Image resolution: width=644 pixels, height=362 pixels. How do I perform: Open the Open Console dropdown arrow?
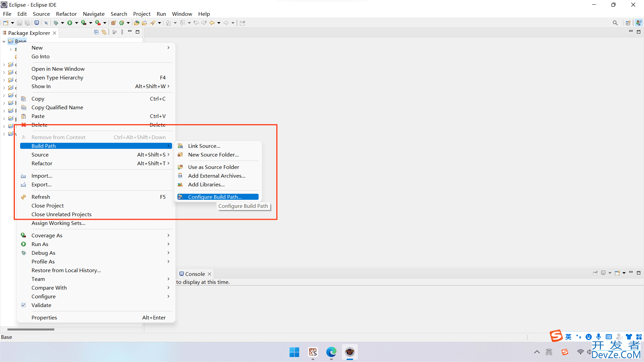click(x=624, y=273)
